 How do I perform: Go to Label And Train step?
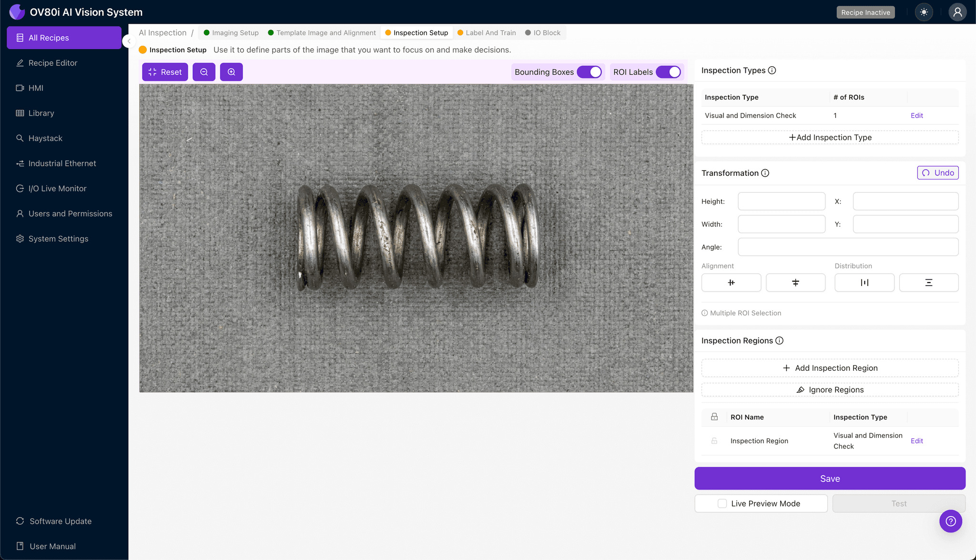(x=487, y=33)
